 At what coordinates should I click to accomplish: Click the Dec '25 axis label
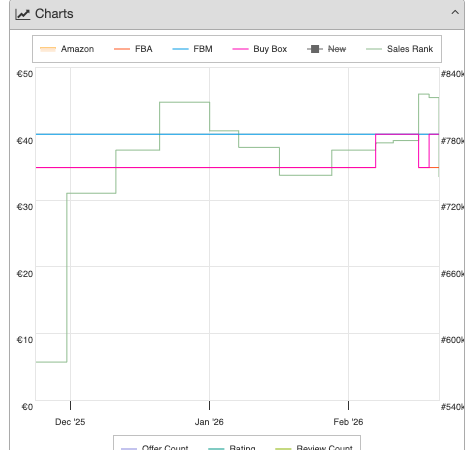pyautogui.click(x=70, y=422)
